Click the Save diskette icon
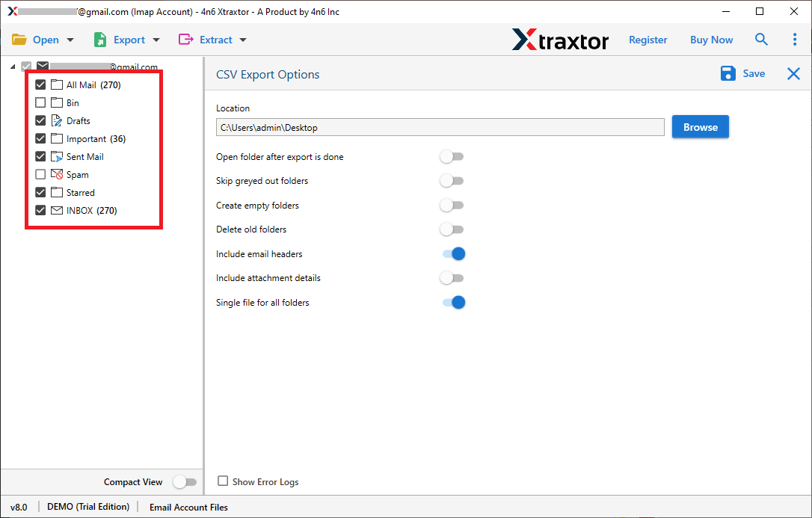 (x=728, y=73)
